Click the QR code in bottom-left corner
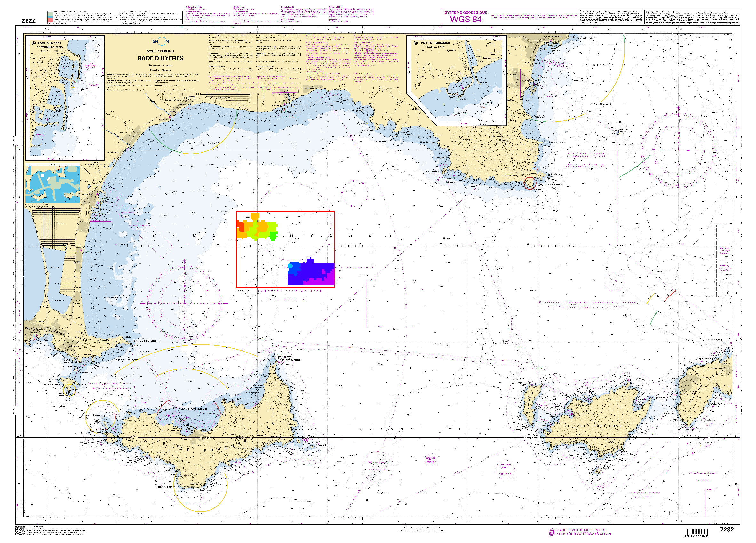The height and width of the screenshot is (543, 756). click(x=20, y=530)
